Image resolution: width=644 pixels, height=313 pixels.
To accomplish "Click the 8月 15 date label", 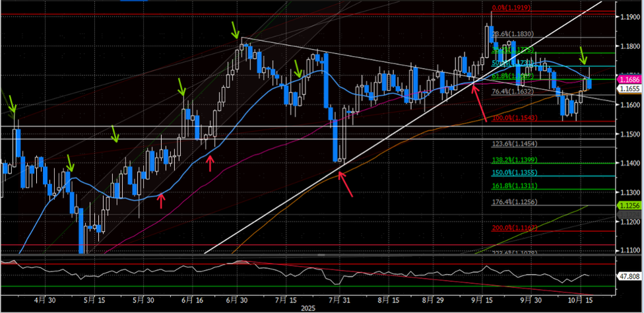I will coord(388,300).
